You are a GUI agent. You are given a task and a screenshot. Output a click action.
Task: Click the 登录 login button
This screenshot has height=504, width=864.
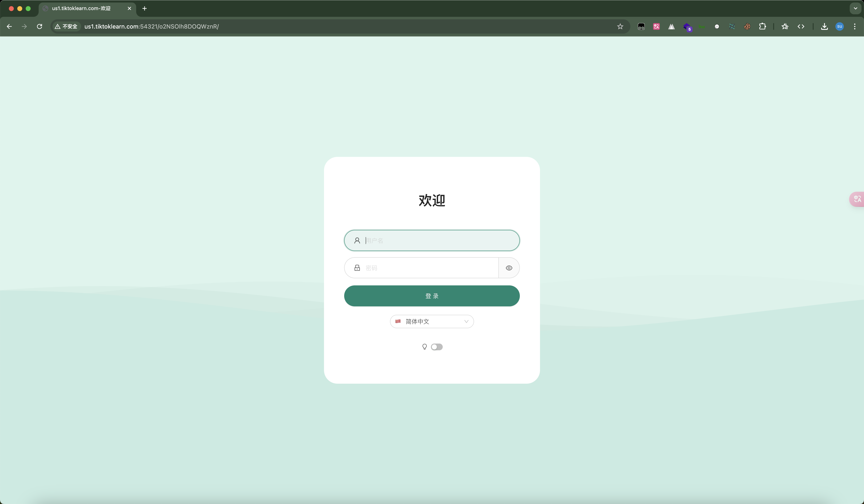(432, 296)
